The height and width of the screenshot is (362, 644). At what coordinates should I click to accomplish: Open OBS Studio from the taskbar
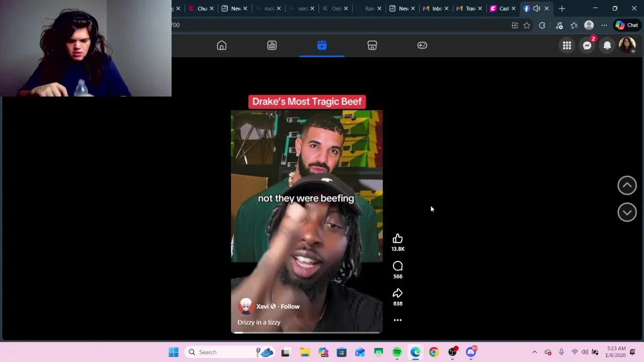pyautogui.click(x=452, y=352)
